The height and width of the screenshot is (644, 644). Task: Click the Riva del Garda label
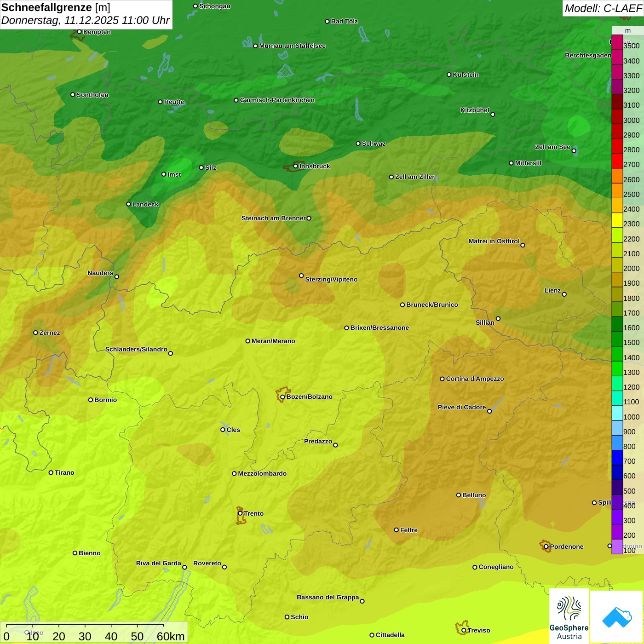158,563
